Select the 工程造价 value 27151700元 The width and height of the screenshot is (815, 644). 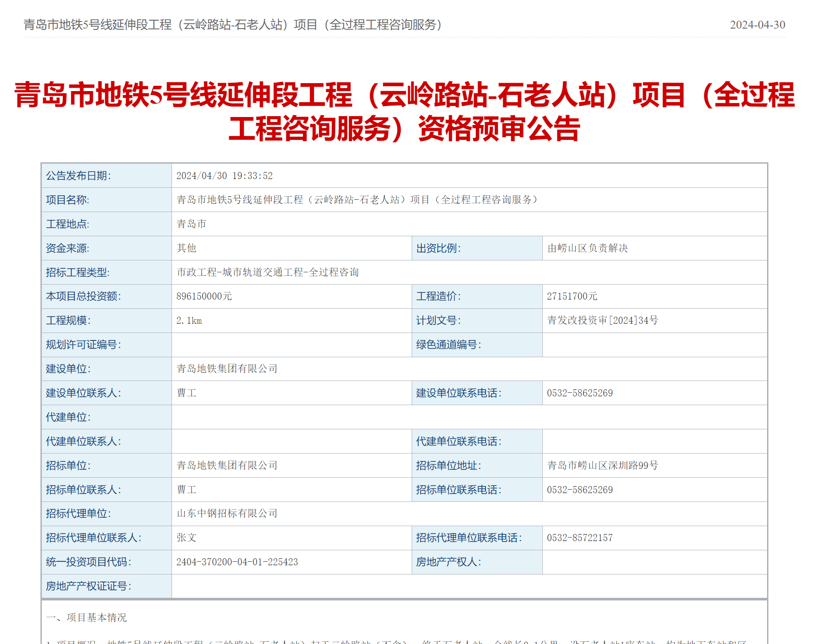pos(572,296)
